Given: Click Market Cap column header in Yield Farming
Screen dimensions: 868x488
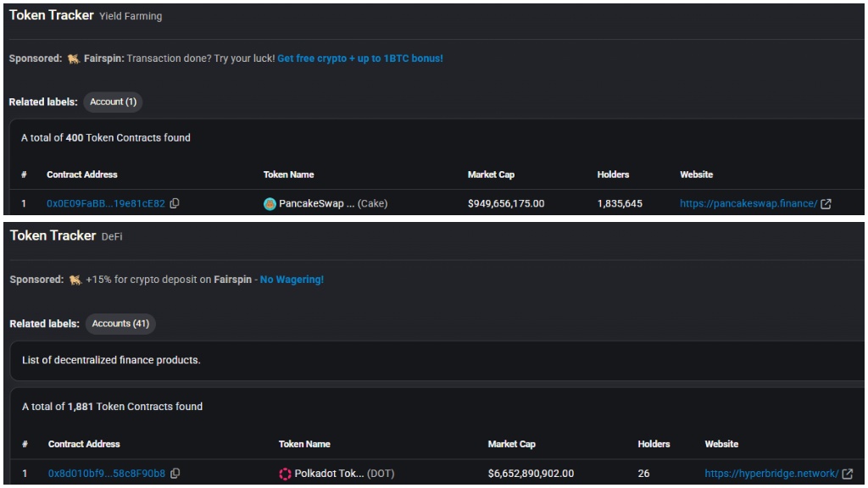Looking at the screenshot, I should pos(491,175).
